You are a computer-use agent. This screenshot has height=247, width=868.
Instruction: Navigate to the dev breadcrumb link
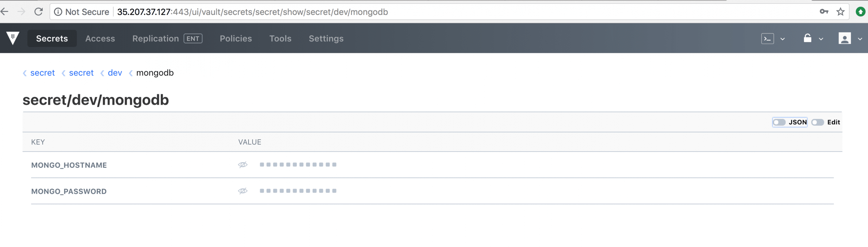(115, 73)
